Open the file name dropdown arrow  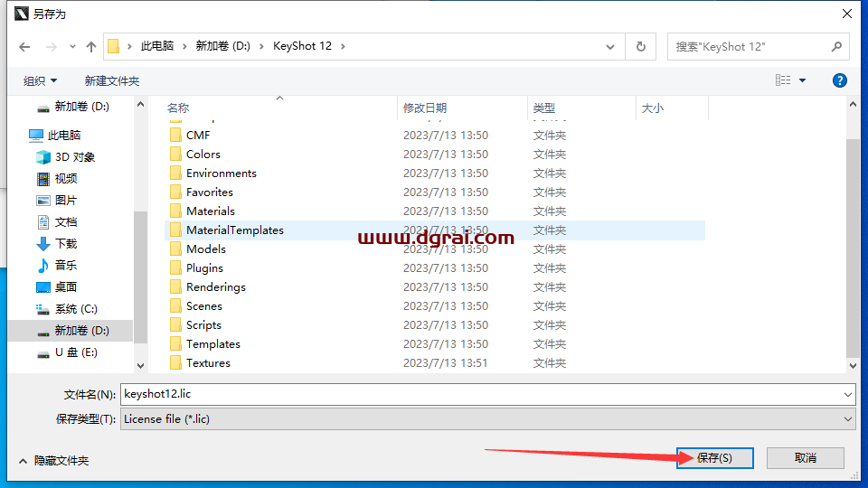coord(847,395)
